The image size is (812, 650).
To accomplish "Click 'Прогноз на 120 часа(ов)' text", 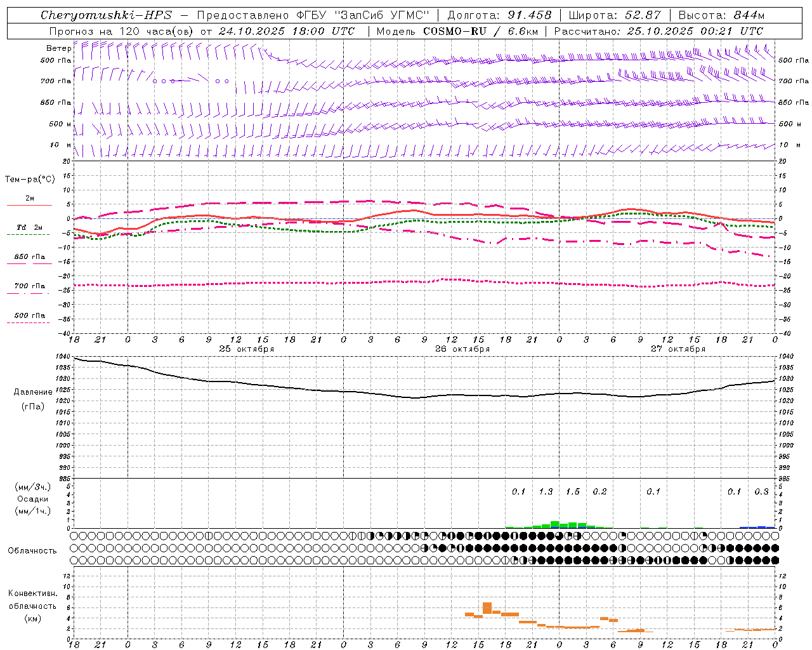I will pos(122,31).
